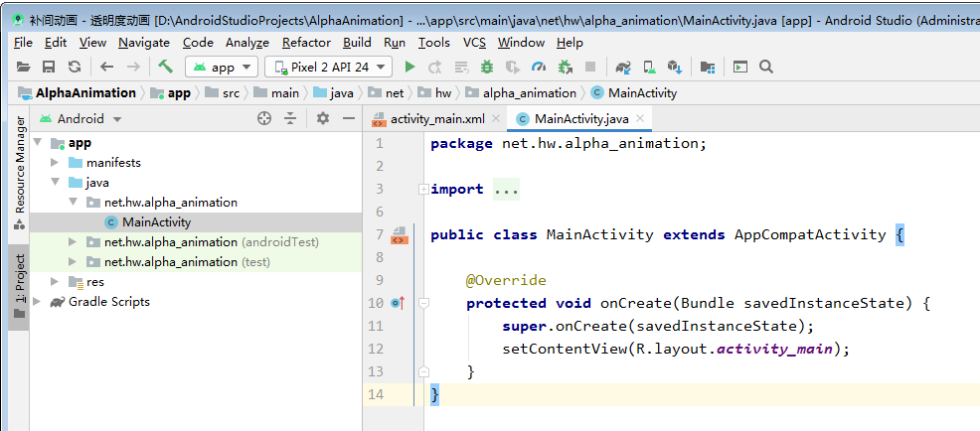
Task: Open the AVD Manager icon
Action: coord(650,67)
